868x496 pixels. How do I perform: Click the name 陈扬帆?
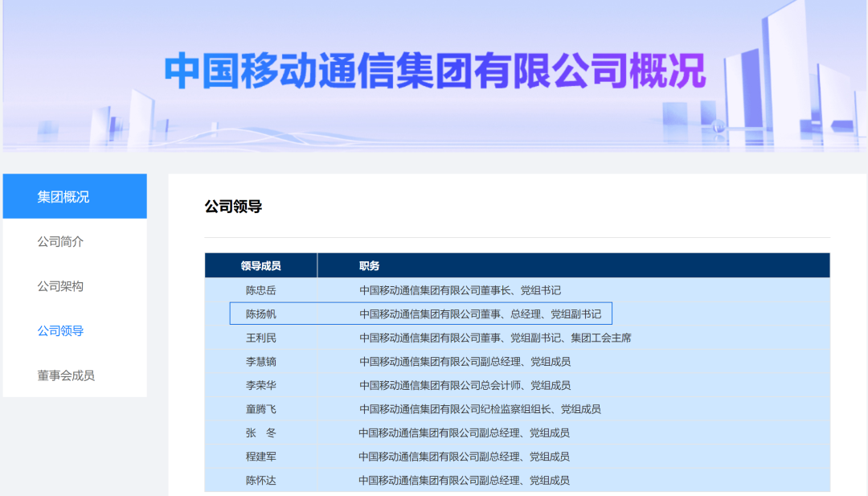(x=260, y=314)
